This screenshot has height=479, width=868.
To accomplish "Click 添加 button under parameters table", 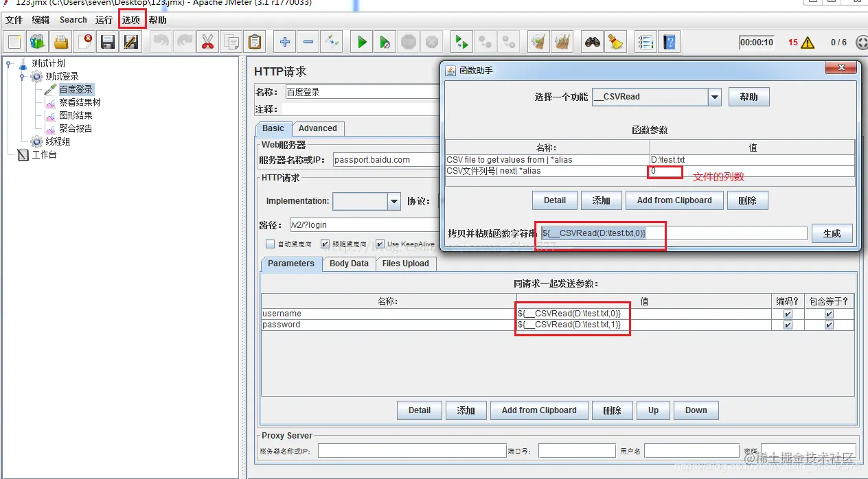I will 466,410.
